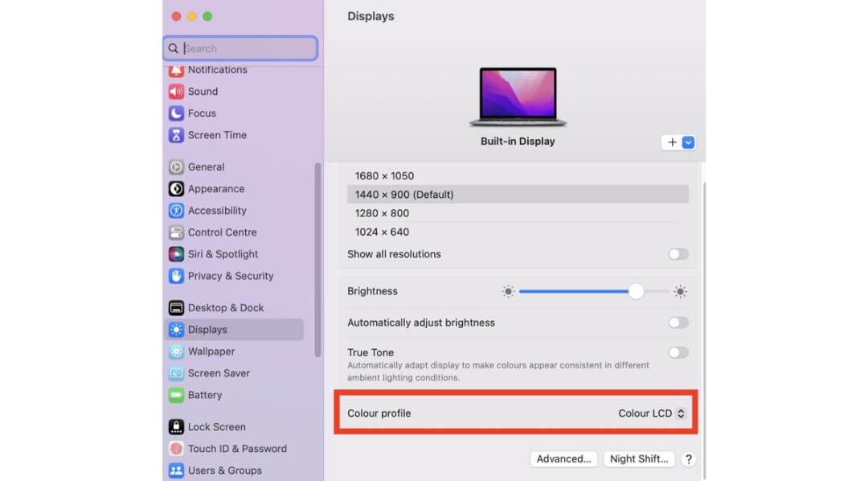Click the high-brightness sun icon
This screenshot has height=481, width=868.
[x=681, y=291]
